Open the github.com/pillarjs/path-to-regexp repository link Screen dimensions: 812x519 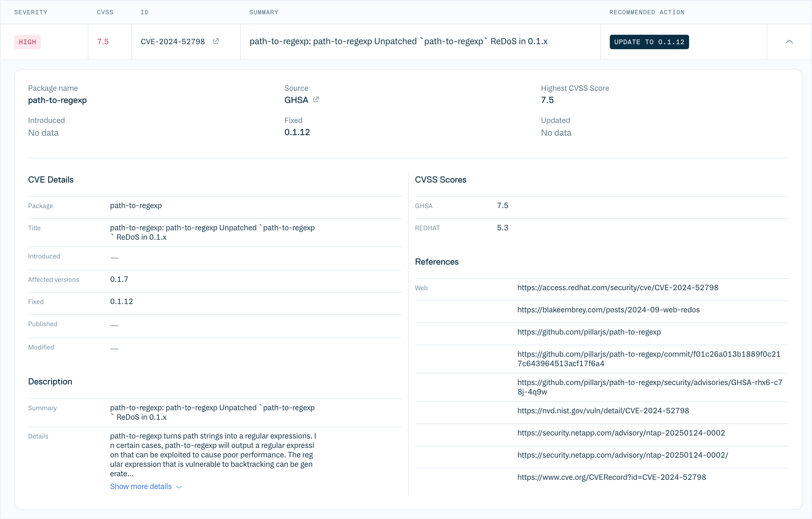[589, 332]
